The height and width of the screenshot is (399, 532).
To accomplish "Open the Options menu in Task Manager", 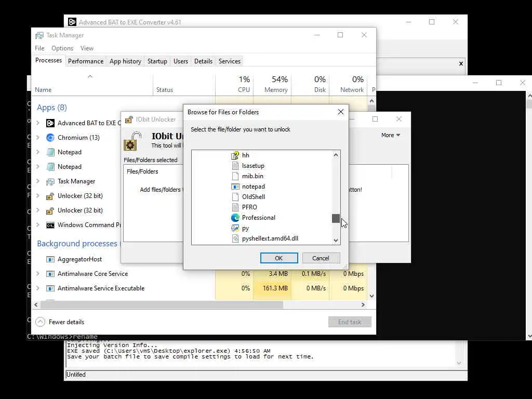I will (x=62, y=48).
